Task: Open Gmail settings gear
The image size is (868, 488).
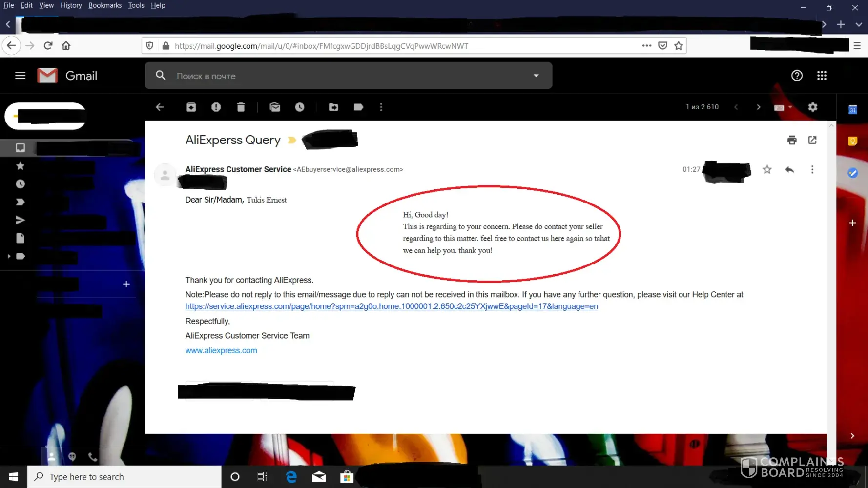Action: [x=812, y=107]
